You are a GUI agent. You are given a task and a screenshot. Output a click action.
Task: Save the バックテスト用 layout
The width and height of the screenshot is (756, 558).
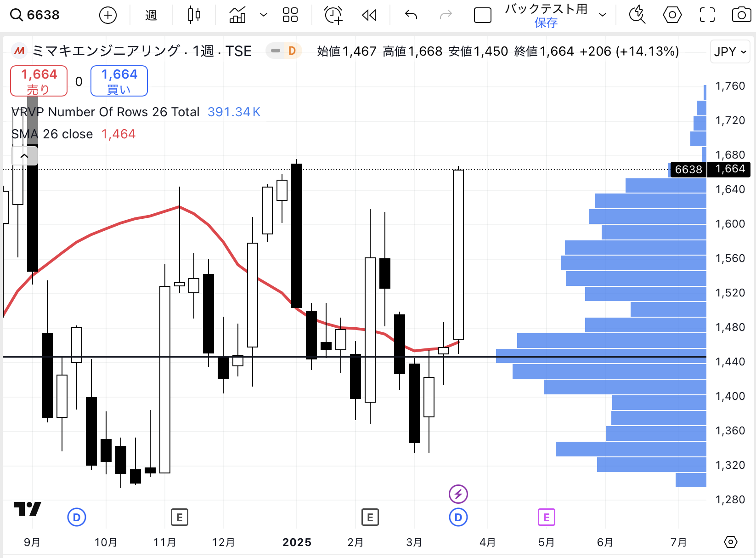(546, 23)
